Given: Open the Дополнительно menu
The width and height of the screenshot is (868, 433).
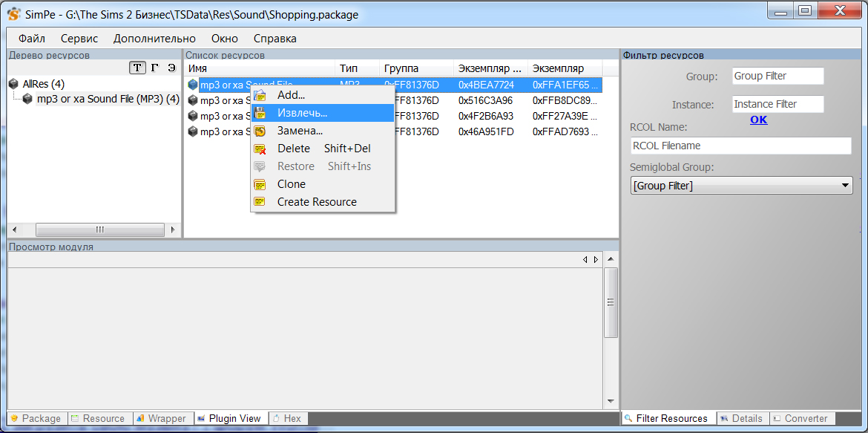Looking at the screenshot, I should (154, 39).
